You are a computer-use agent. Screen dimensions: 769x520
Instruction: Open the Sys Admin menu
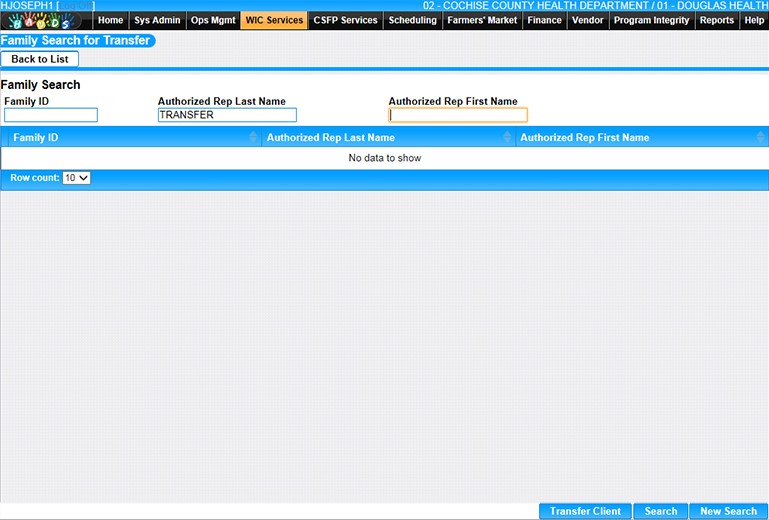coord(157,20)
